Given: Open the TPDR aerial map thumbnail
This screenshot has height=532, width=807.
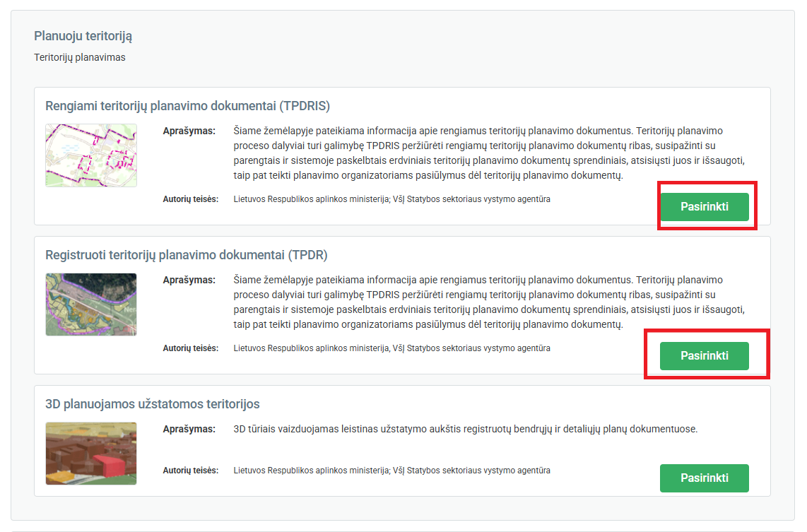Looking at the screenshot, I should pos(91,305).
